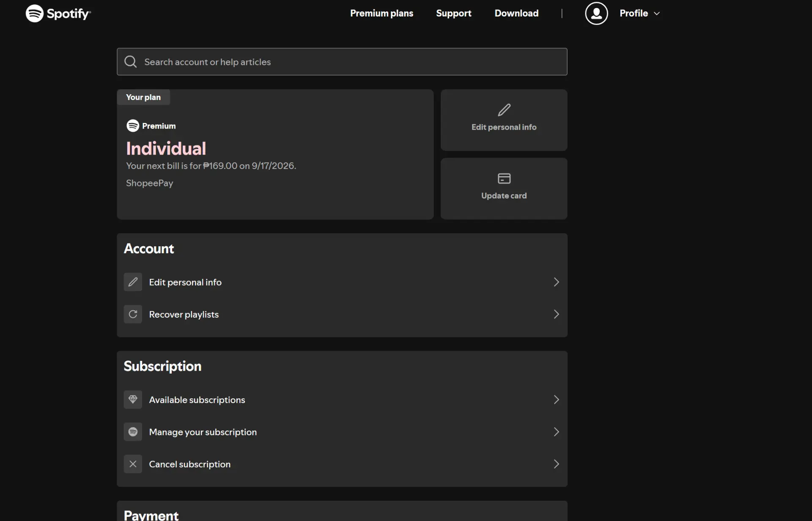Viewport: 812px width, 521px height.
Task: Select the Cancel subscription option
Action: coord(342,464)
